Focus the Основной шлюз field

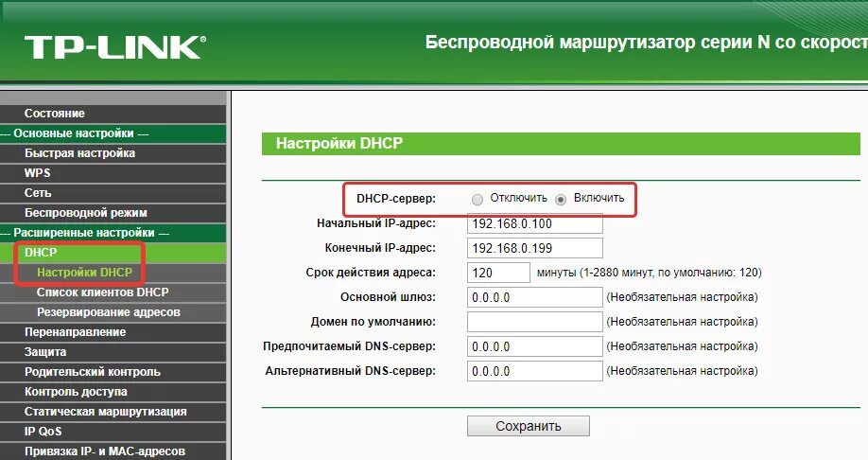click(535, 297)
